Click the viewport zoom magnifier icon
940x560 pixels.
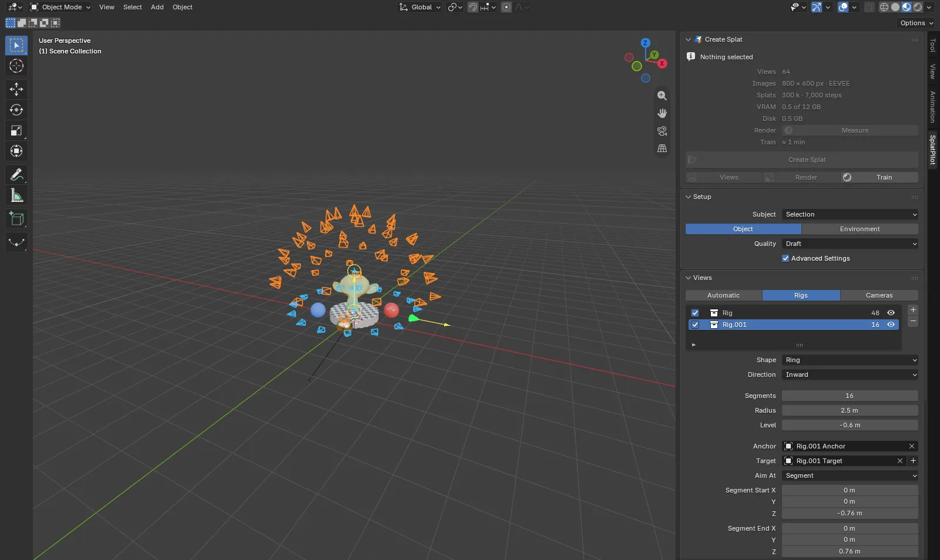tap(662, 96)
